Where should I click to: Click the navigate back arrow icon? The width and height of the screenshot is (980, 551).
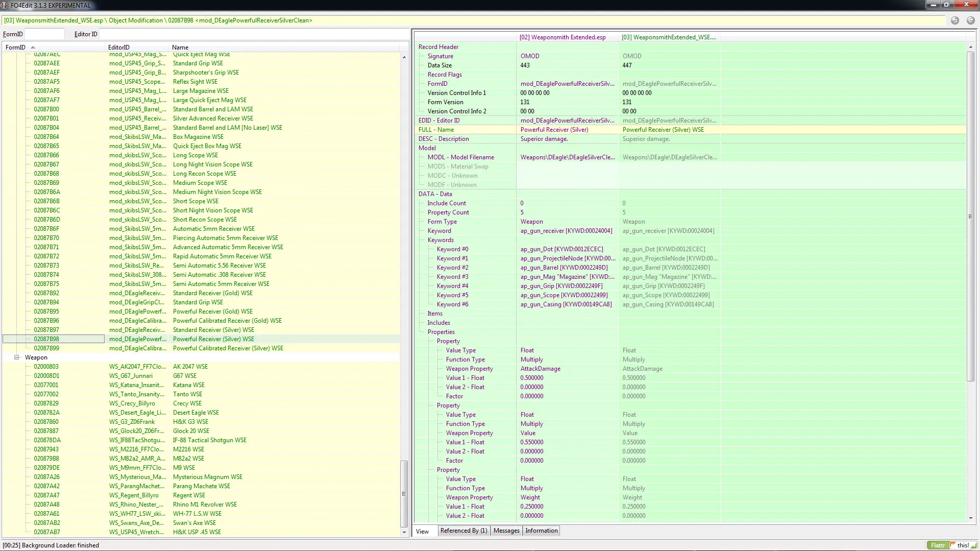click(954, 20)
